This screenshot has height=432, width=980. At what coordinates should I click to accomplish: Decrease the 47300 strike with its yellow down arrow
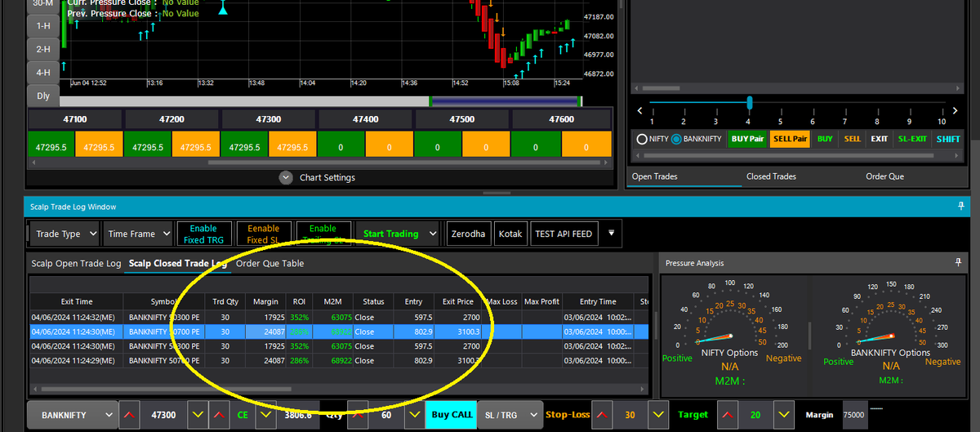(x=197, y=415)
